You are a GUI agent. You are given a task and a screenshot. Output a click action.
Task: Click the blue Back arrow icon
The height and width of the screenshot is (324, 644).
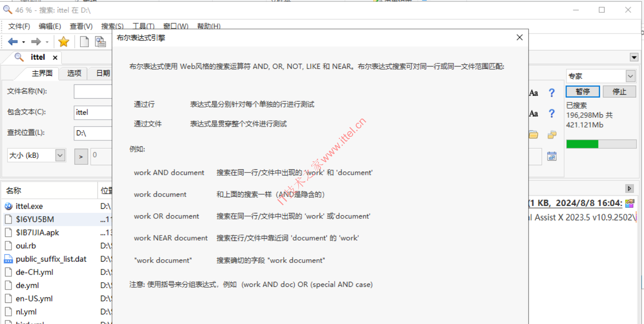13,42
